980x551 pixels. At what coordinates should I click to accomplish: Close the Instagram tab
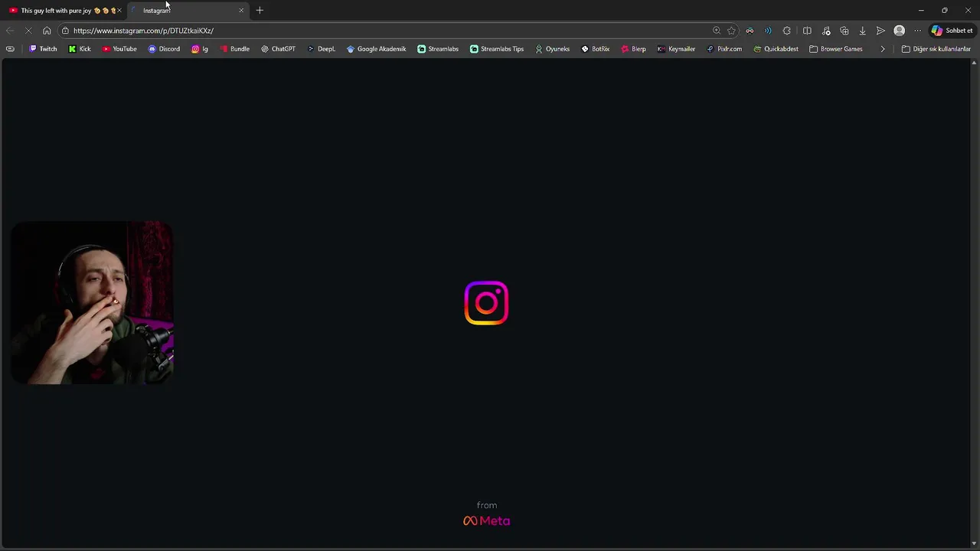(x=241, y=11)
